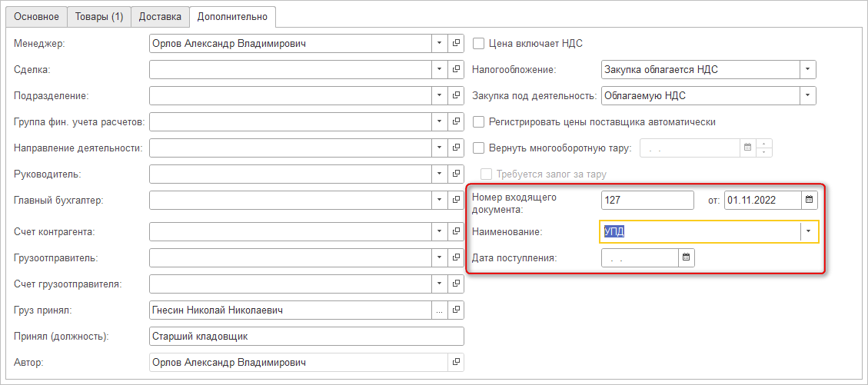Click Номер входящего документа input field
The image size is (868, 385).
(x=647, y=200)
